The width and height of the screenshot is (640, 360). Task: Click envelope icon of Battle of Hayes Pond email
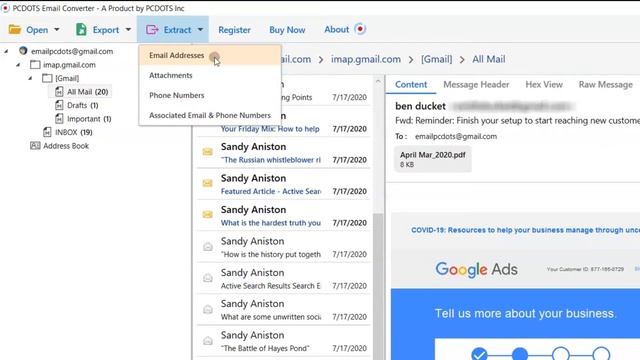pyautogui.click(x=208, y=341)
